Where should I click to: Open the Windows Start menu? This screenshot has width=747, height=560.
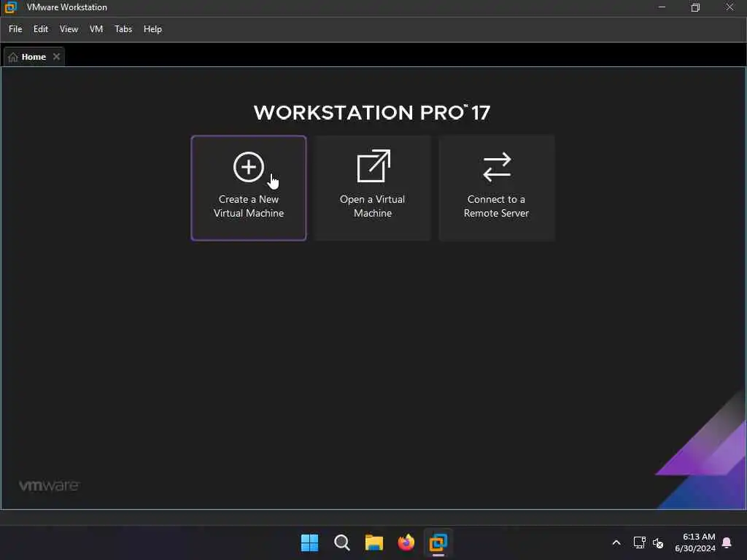coord(309,542)
